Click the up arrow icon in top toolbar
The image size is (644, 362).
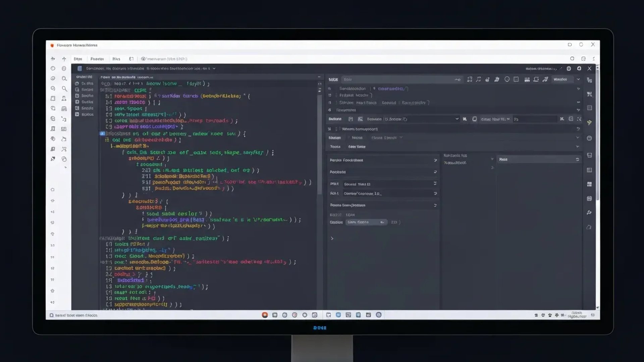tap(64, 59)
